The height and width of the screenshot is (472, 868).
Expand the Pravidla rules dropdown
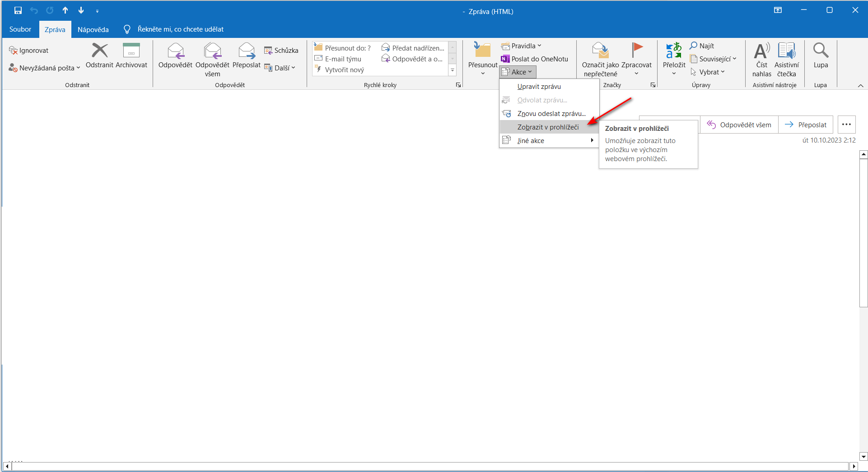521,46
